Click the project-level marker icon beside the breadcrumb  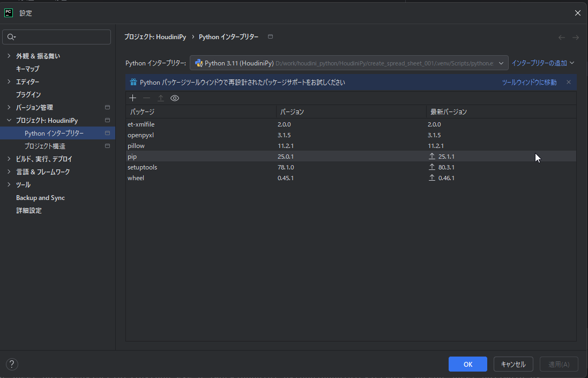[270, 36]
